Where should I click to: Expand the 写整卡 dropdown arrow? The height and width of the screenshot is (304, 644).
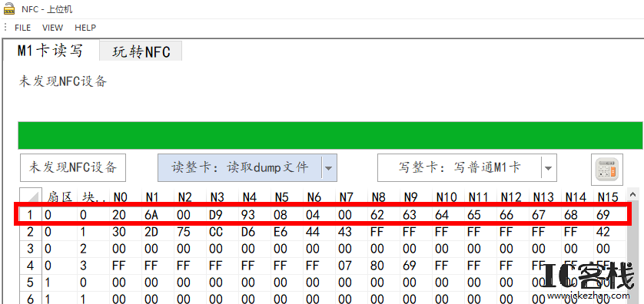coord(549,168)
